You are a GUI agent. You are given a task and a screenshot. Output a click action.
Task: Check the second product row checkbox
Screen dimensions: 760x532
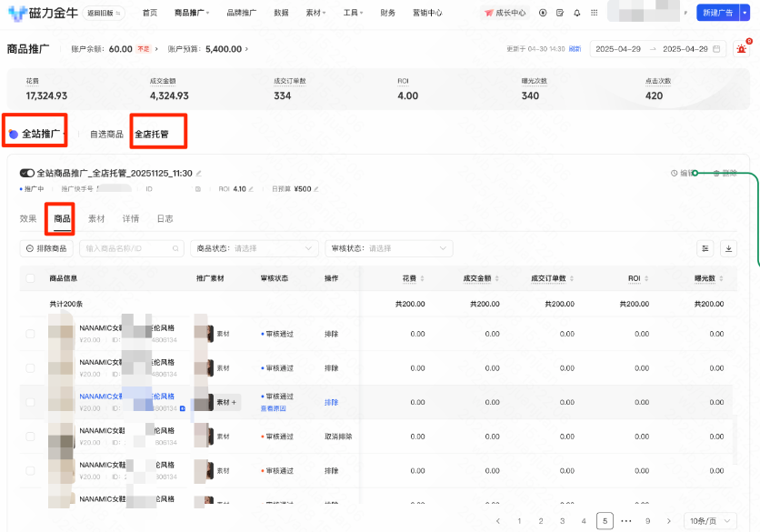pos(30,368)
